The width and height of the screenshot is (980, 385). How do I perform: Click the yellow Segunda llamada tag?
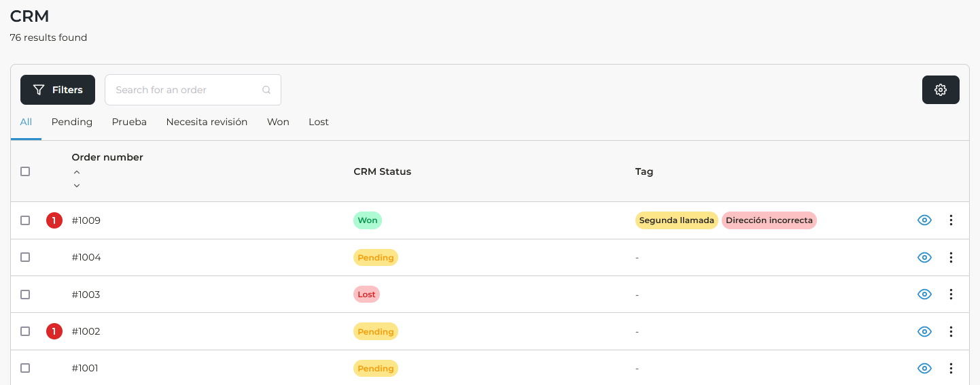[x=676, y=220]
